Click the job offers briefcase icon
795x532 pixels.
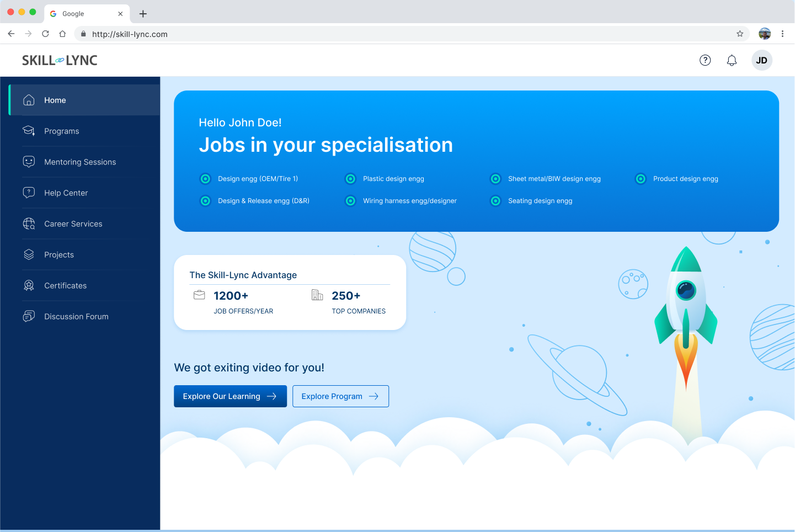coord(199,295)
